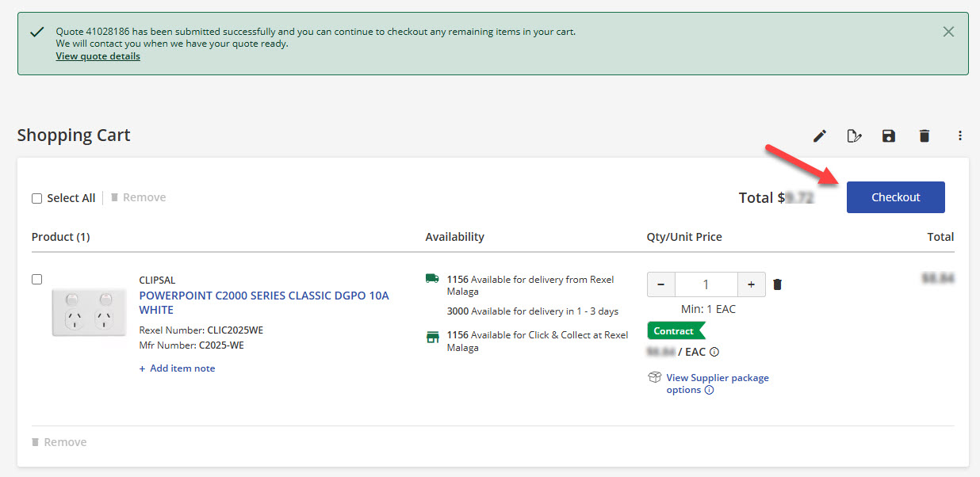Increase quantity with plus button
The height and width of the screenshot is (477, 980).
751,284
